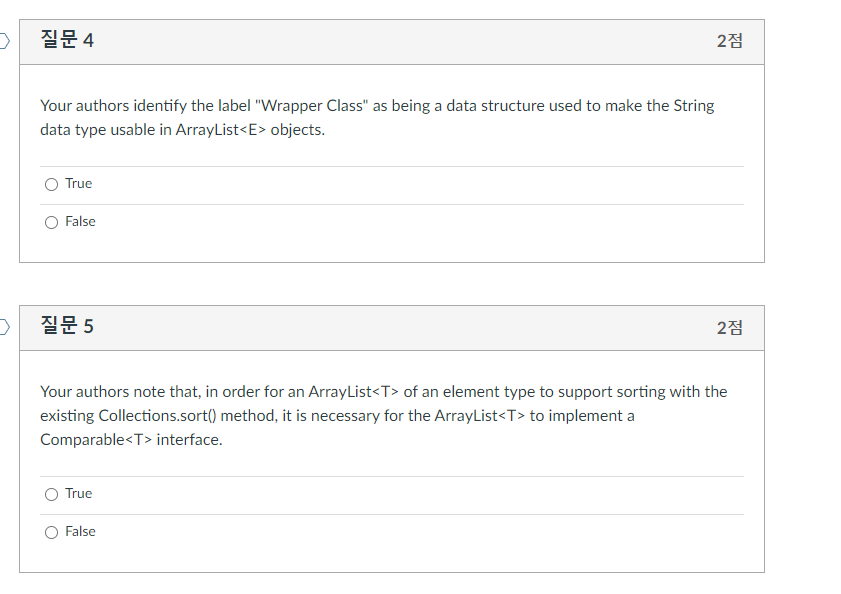Pin the flag icon beside 질문 4

coord(3,40)
